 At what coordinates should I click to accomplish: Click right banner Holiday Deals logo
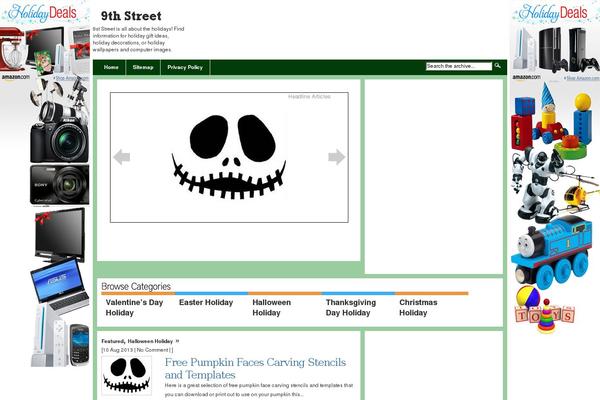click(x=554, y=13)
